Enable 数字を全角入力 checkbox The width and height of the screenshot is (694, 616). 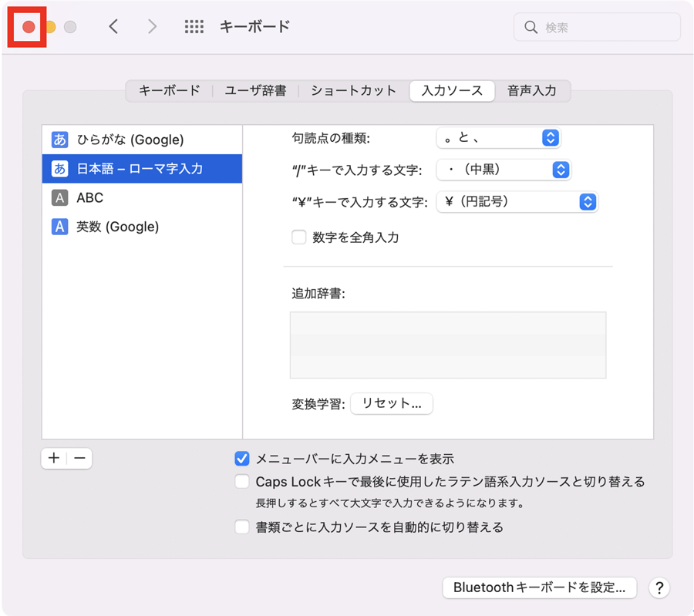(x=299, y=237)
